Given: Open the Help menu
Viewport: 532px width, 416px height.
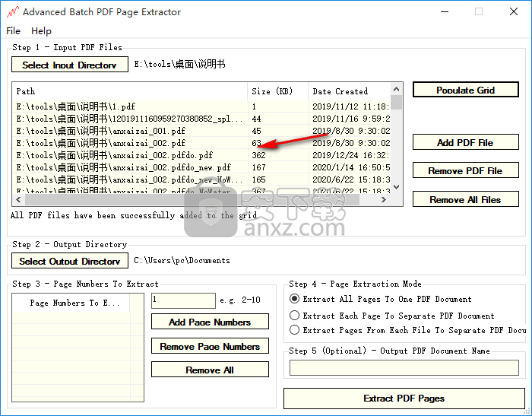Looking at the screenshot, I should pos(41,31).
